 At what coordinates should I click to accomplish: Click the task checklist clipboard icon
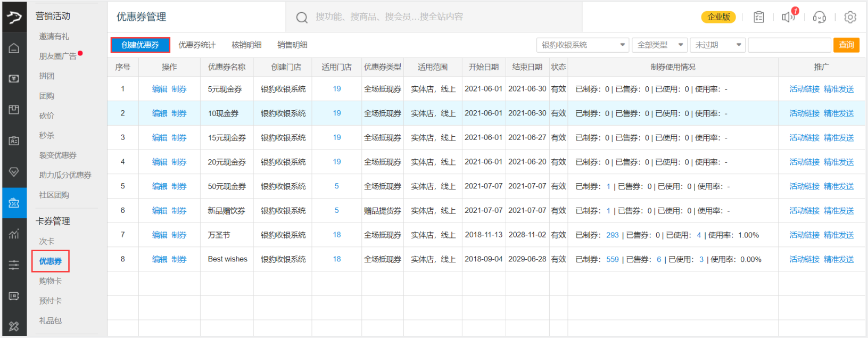tap(758, 17)
